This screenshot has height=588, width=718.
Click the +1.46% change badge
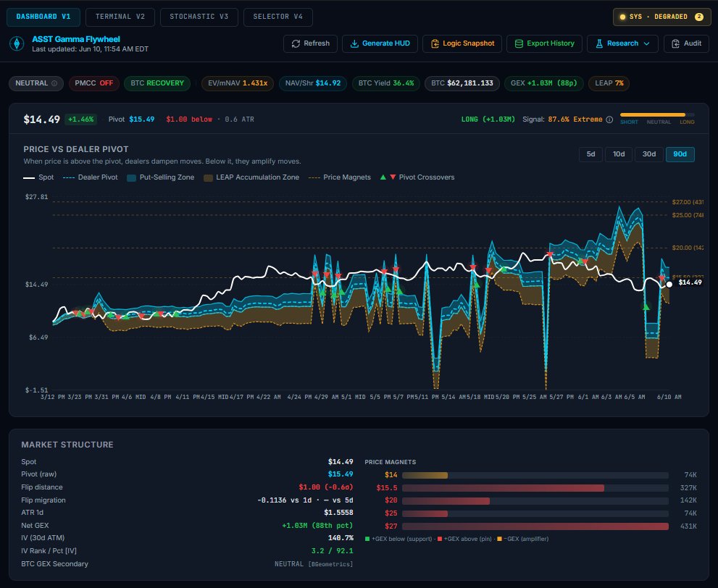[81, 119]
